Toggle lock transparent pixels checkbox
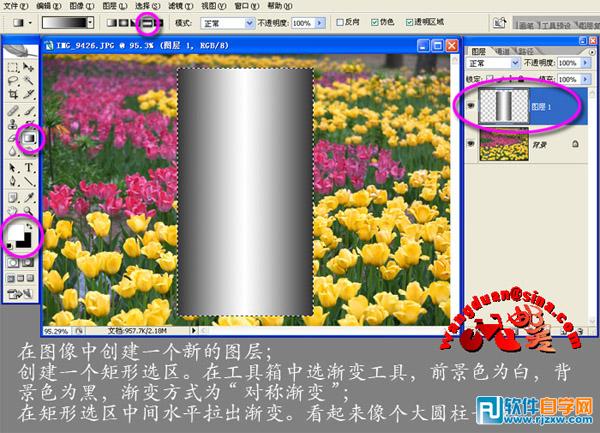This screenshot has height=433, width=600. tap(489, 79)
